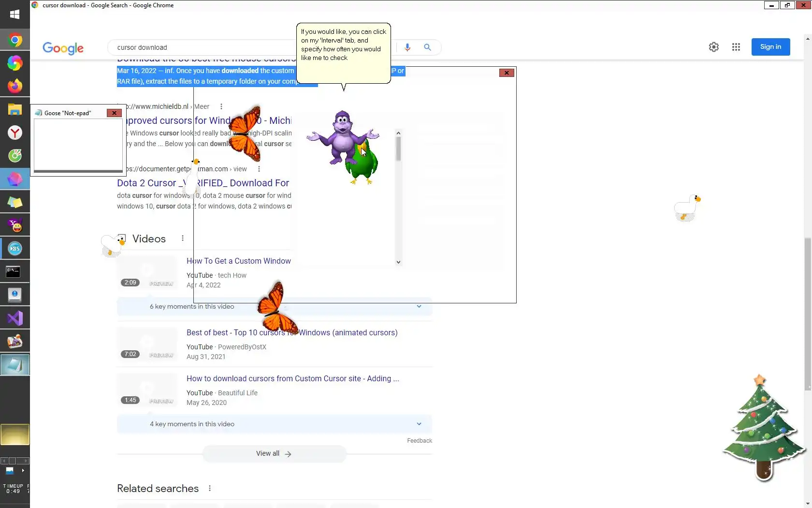Screen dimensions: 812x508
Task: Click inside the Goose Not-epad text area
Action: click(78, 144)
